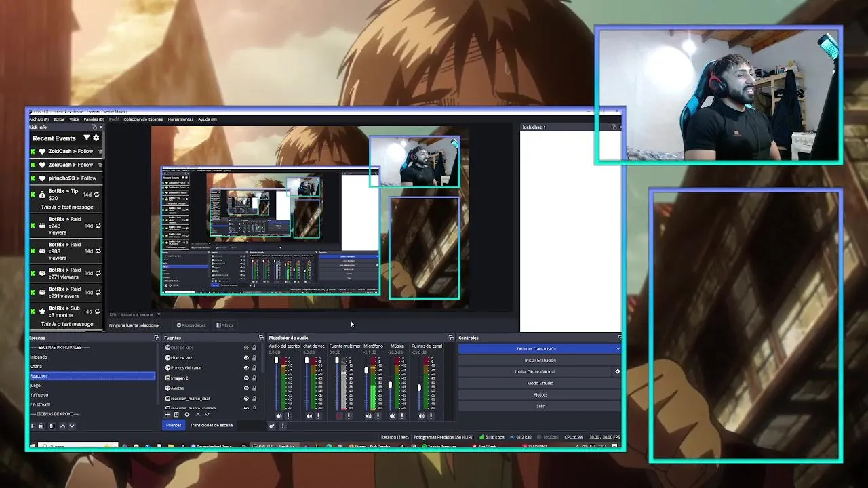Add a new source in Fuentes

click(167, 415)
